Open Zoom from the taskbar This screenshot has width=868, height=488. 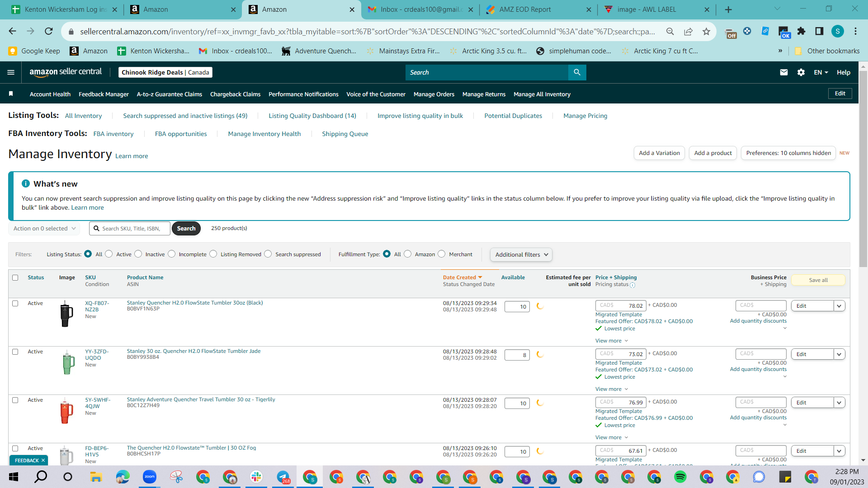point(149,477)
